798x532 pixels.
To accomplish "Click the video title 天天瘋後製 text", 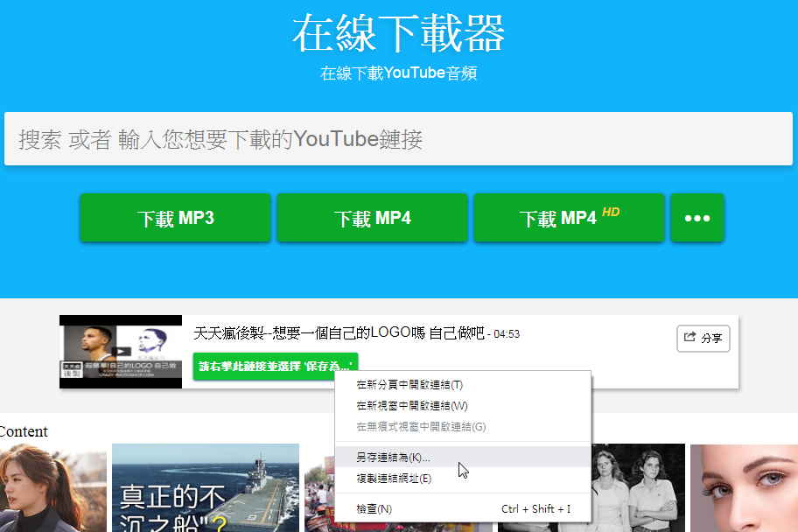I will tap(339, 333).
